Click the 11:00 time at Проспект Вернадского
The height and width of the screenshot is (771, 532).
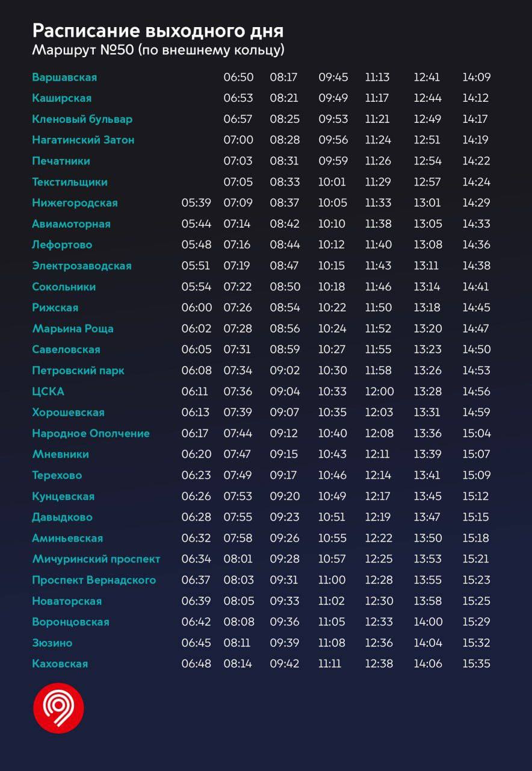point(332,580)
